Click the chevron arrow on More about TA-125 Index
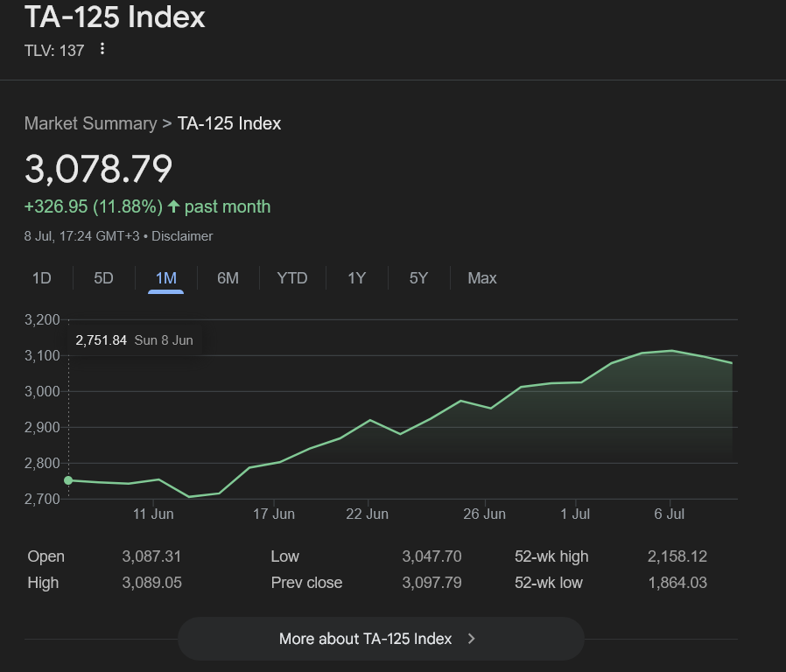This screenshot has height=672, width=786. click(x=471, y=639)
